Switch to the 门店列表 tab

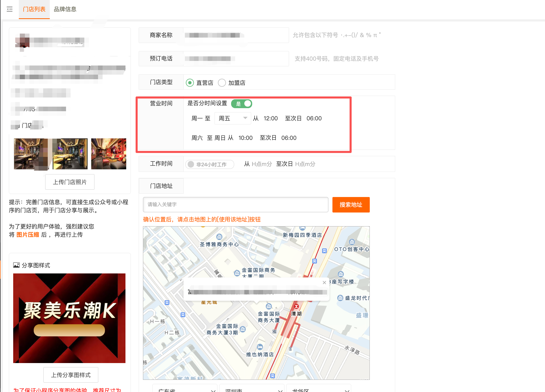pos(34,9)
